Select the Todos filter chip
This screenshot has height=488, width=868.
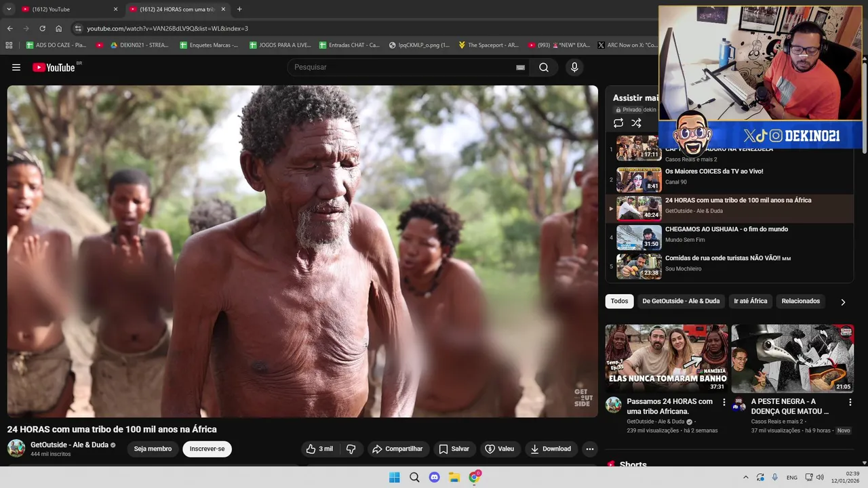pyautogui.click(x=619, y=301)
